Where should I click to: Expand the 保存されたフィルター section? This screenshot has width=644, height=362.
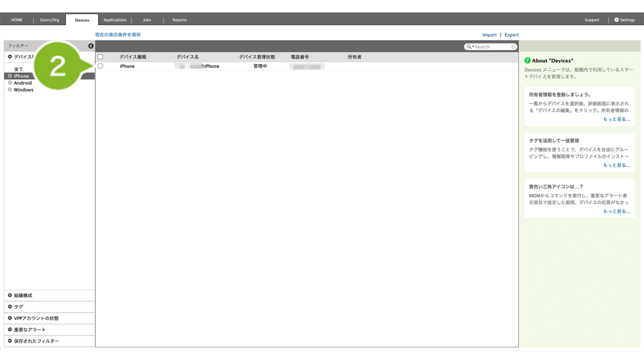(10, 341)
